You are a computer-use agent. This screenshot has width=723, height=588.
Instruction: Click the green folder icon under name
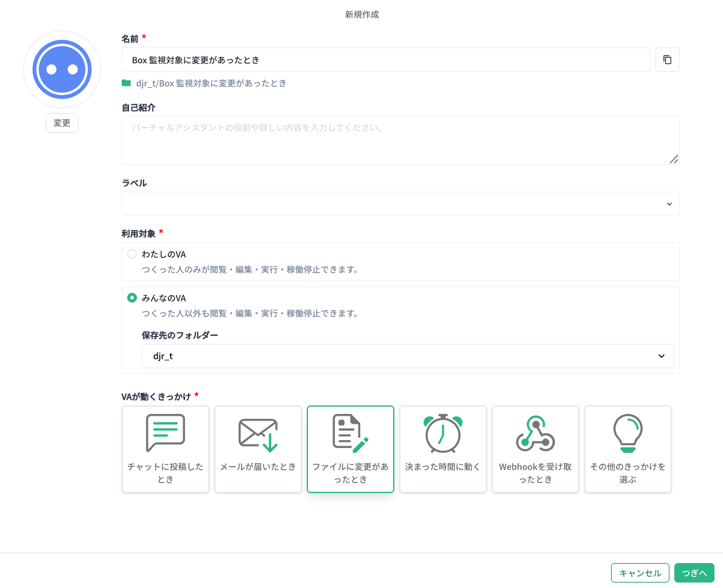126,83
